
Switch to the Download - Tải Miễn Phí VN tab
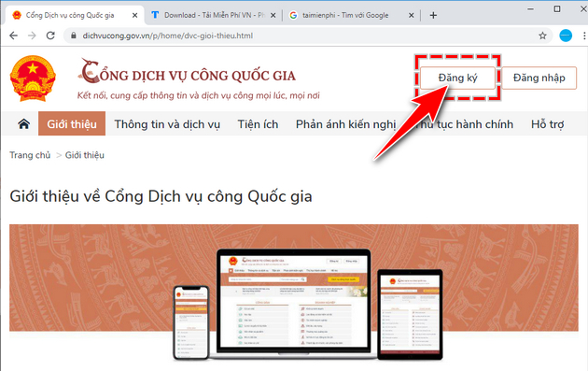(214, 15)
